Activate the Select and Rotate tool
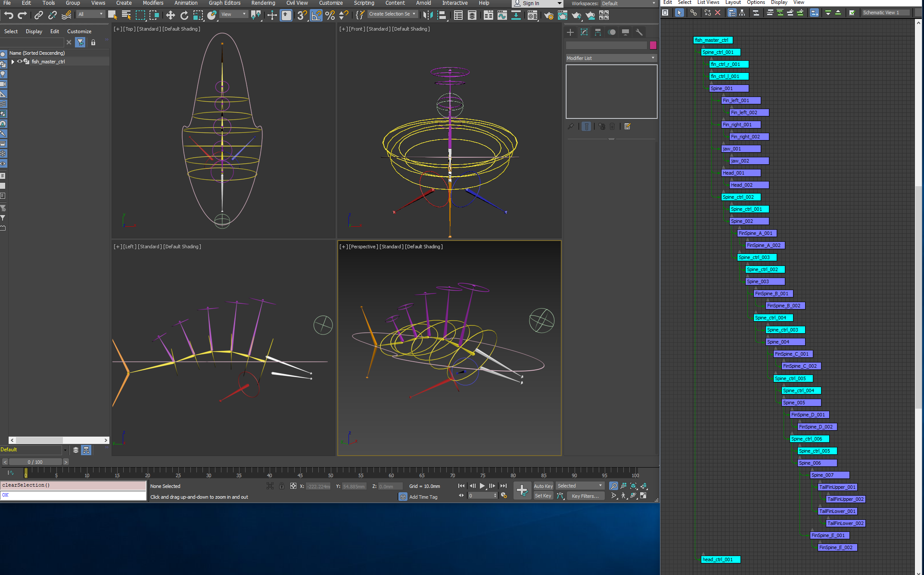This screenshot has width=924, height=575. (184, 15)
